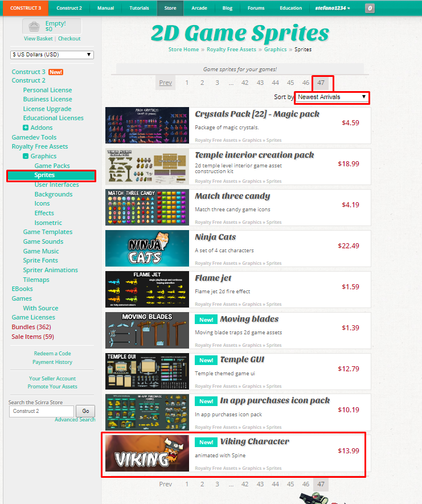
Task: Open the Construct 3 navbar tab
Action: [26, 8]
